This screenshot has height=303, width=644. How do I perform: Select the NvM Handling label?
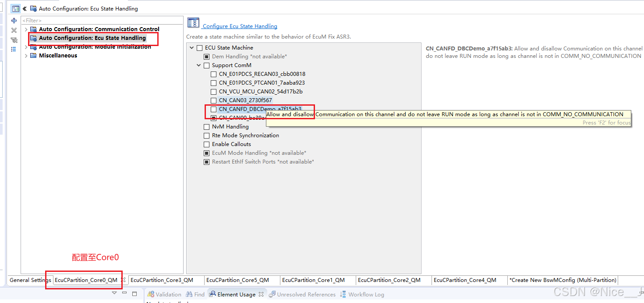[230, 127]
